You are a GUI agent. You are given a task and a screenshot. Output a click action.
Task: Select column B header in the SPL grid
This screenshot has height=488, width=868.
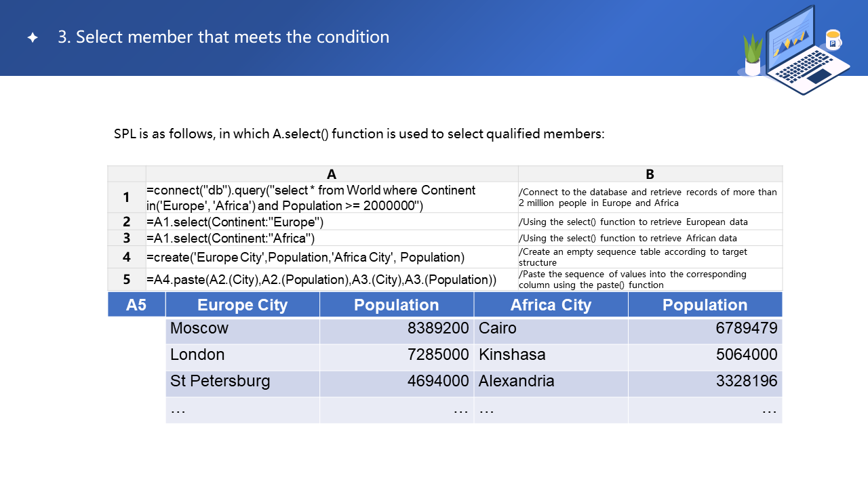coord(650,174)
